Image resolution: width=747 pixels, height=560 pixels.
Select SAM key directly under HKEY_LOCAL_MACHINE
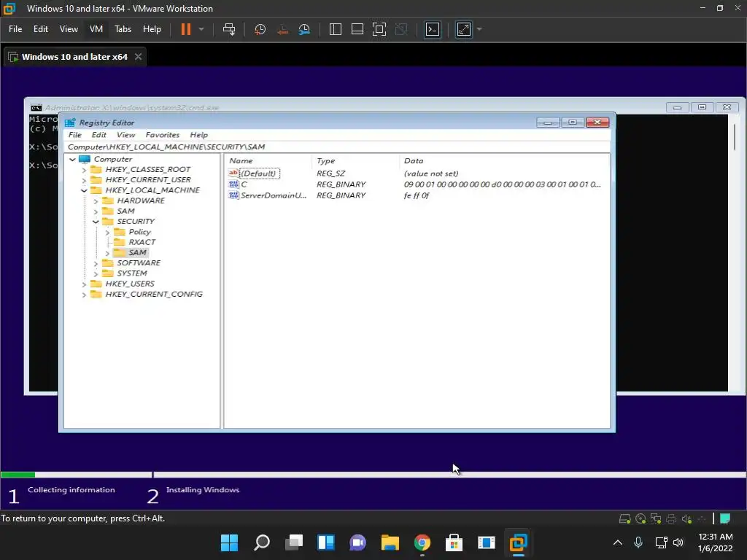click(125, 211)
